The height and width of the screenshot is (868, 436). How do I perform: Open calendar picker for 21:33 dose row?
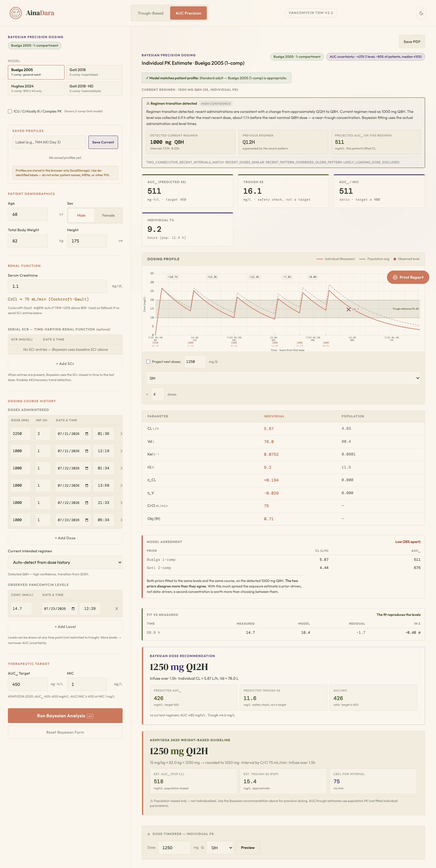87,502
